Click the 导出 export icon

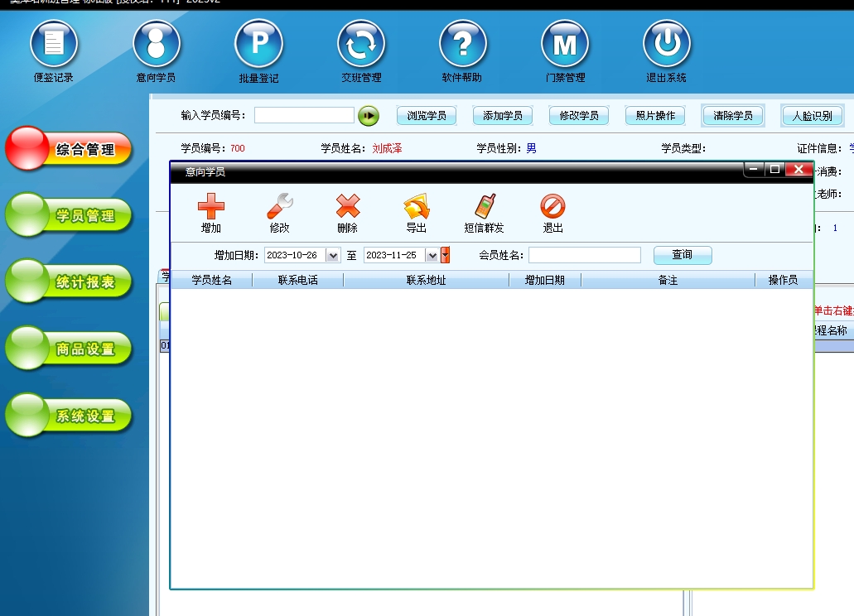coord(416,206)
